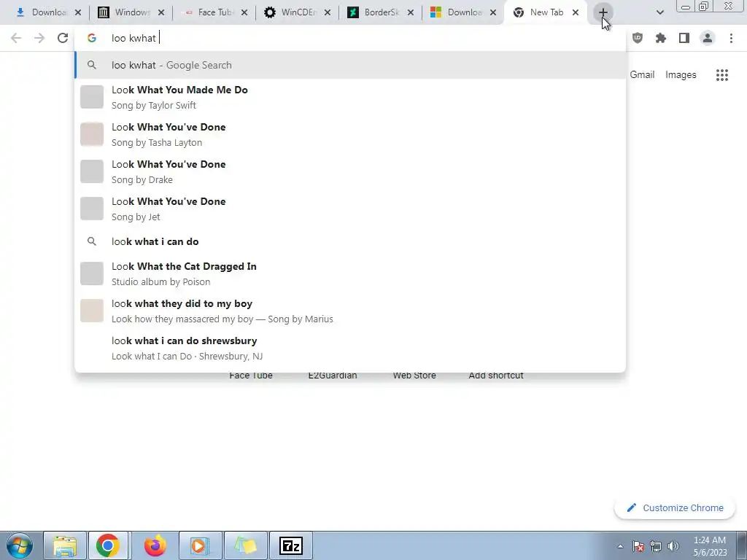
Task: Click thumbnail beside Poison album suggestion
Action: 92,273
